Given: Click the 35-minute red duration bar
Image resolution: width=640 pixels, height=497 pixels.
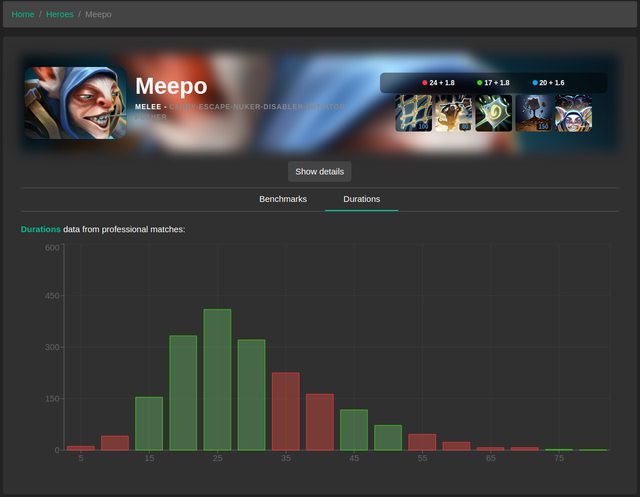Looking at the screenshot, I should [x=286, y=411].
